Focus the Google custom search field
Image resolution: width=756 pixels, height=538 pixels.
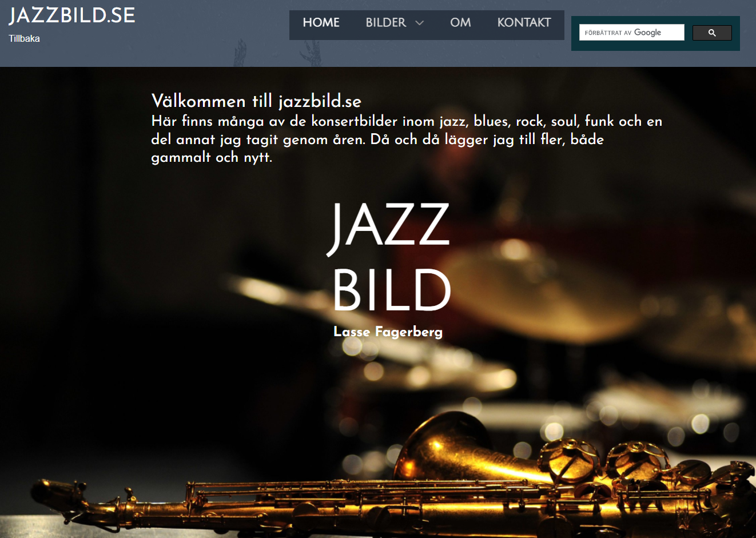[x=631, y=33]
